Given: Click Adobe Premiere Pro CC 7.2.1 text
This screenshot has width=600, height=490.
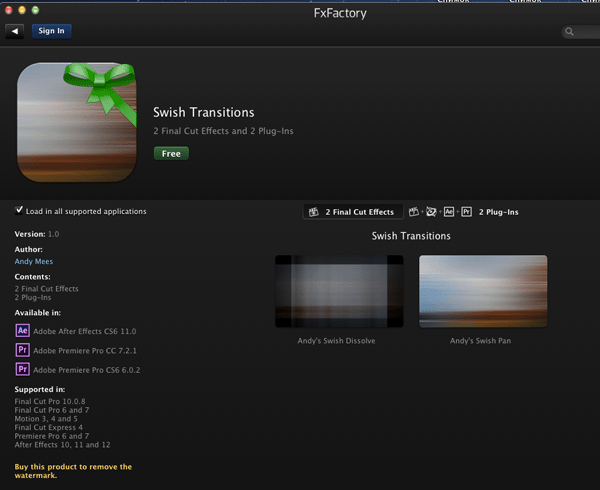Looking at the screenshot, I should [x=85, y=351].
